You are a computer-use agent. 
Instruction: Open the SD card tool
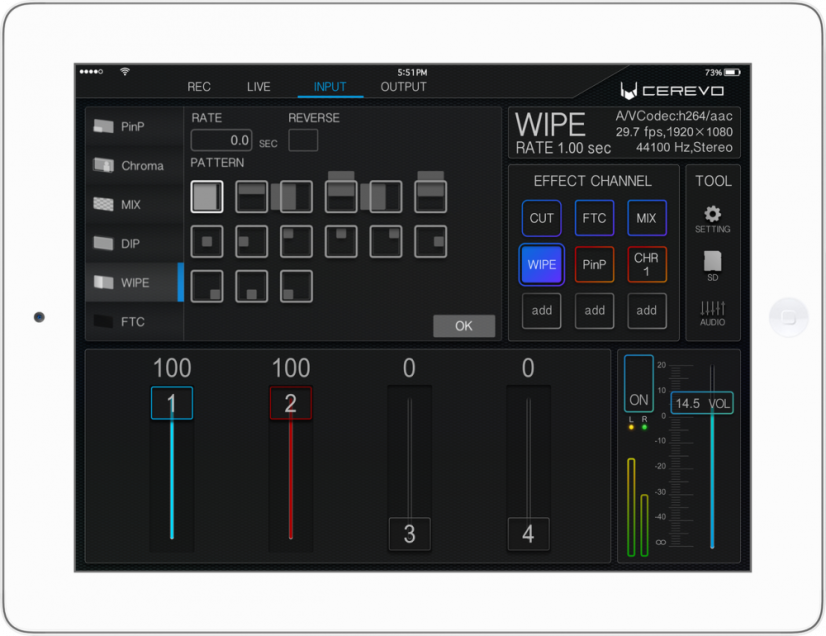pos(712,266)
